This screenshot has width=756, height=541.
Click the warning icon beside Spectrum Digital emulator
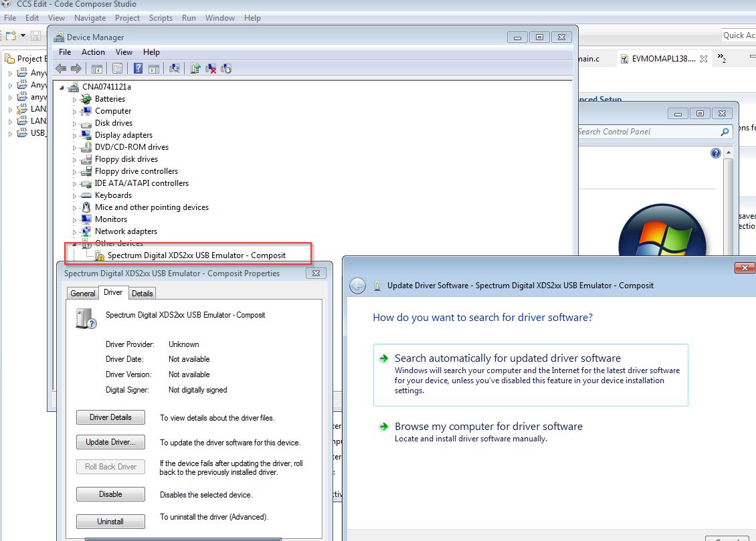(x=100, y=256)
